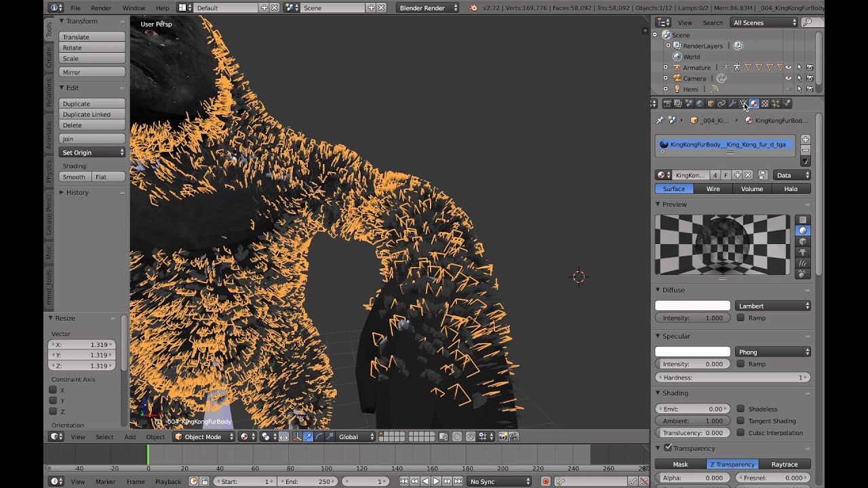Open the Scene properties tab icon
This screenshot has height=488, width=868.
pos(689,104)
